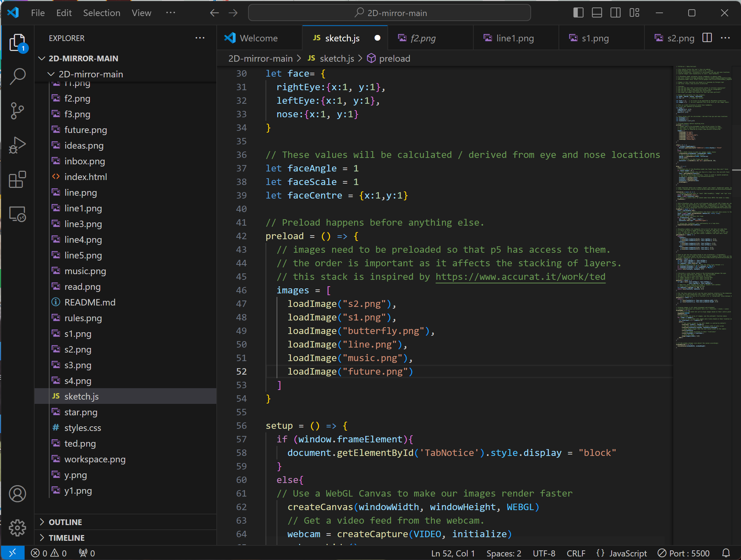Open the Selection menu

coord(102,13)
